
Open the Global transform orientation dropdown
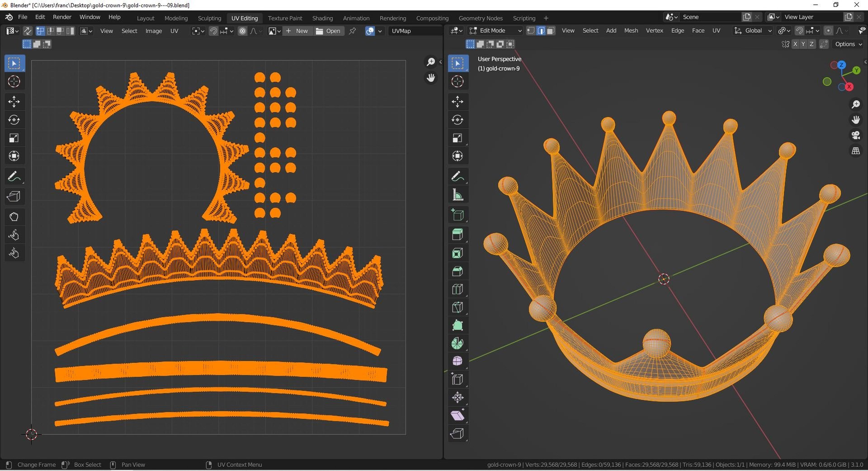[x=753, y=31]
